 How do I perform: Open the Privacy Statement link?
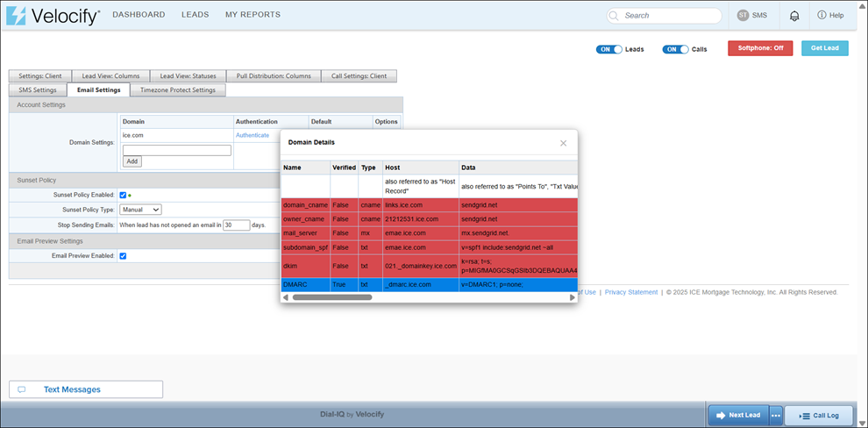click(631, 292)
